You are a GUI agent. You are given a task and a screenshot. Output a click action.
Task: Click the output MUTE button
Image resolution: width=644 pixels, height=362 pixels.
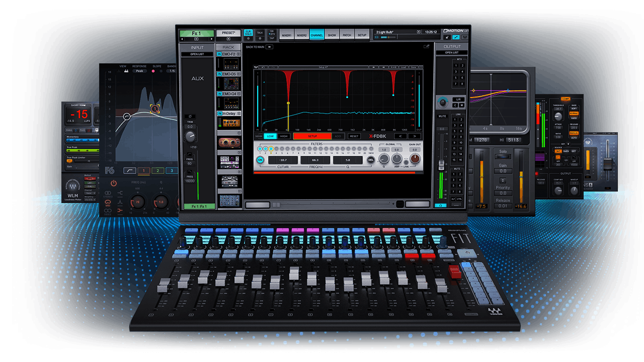click(x=442, y=116)
